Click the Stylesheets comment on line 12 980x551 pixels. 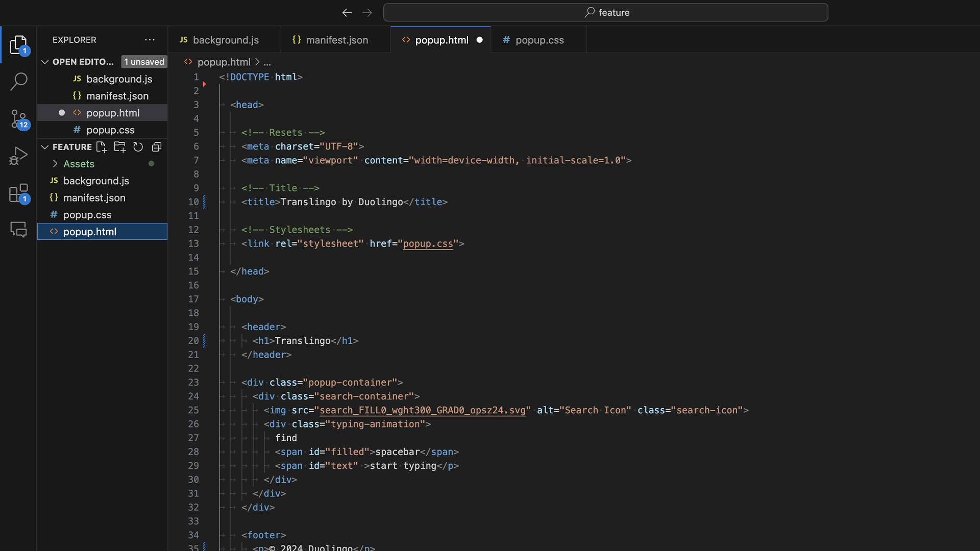297,230
